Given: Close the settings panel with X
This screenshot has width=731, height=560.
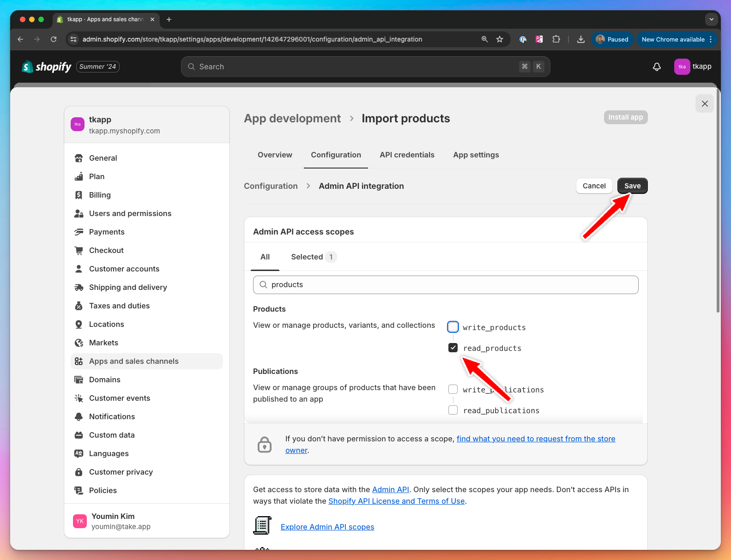Looking at the screenshot, I should (705, 103).
